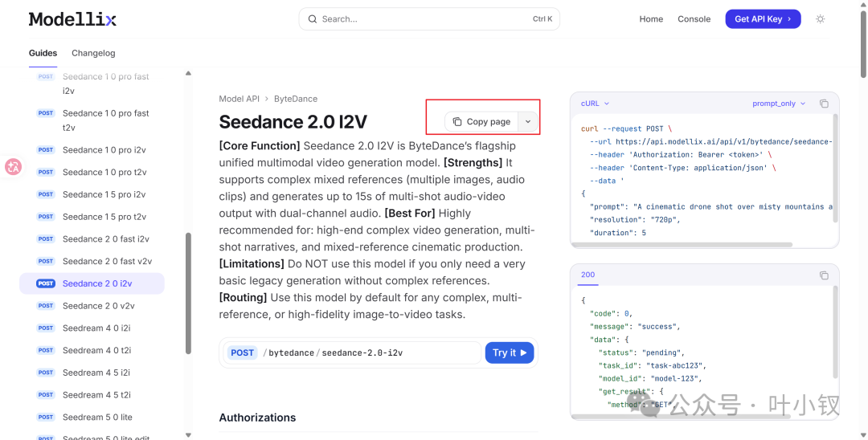Click the "model_id": "model-123" line
Image resolution: width=868 pixels, height=440 pixels.
[x=650, y=379]
